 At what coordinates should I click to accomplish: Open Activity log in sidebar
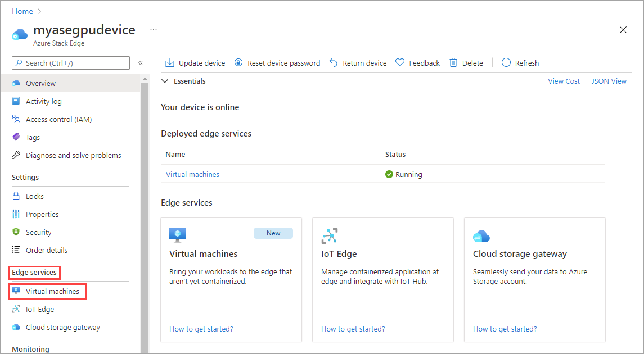pyautogui.click(x=44, y=101)
